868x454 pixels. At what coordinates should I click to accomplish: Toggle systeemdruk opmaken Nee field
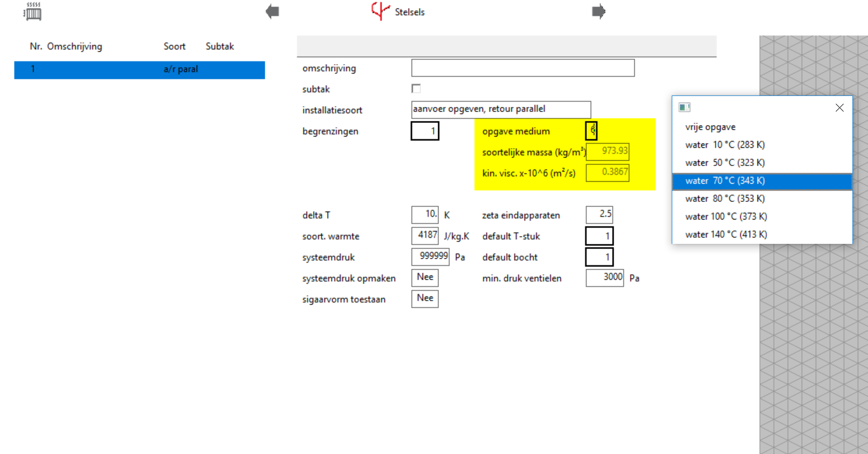click(425, 278)
